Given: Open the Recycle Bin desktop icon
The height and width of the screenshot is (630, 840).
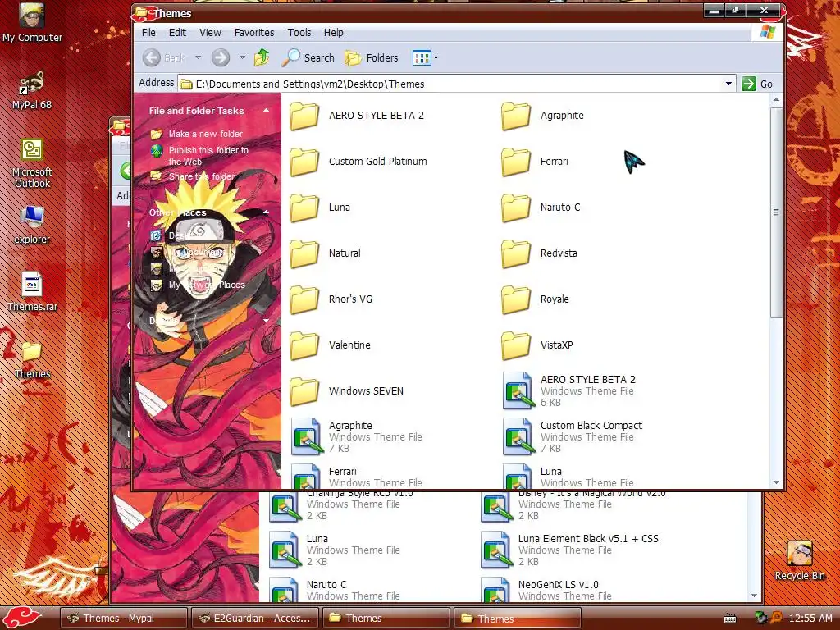Looking at the screenshot, I should pyautogui.click(x=799, y=560).
